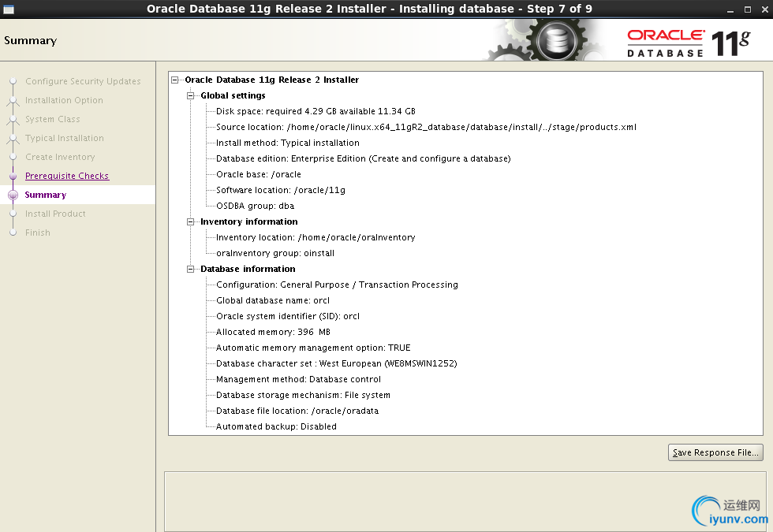Select 'Software location: /oracle/11g' row

point(281,190)
